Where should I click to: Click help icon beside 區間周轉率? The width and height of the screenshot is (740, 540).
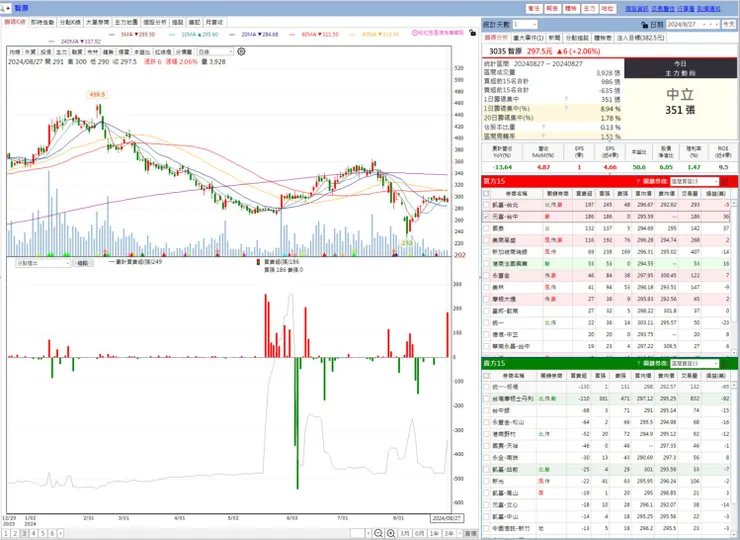click(543, 136)
